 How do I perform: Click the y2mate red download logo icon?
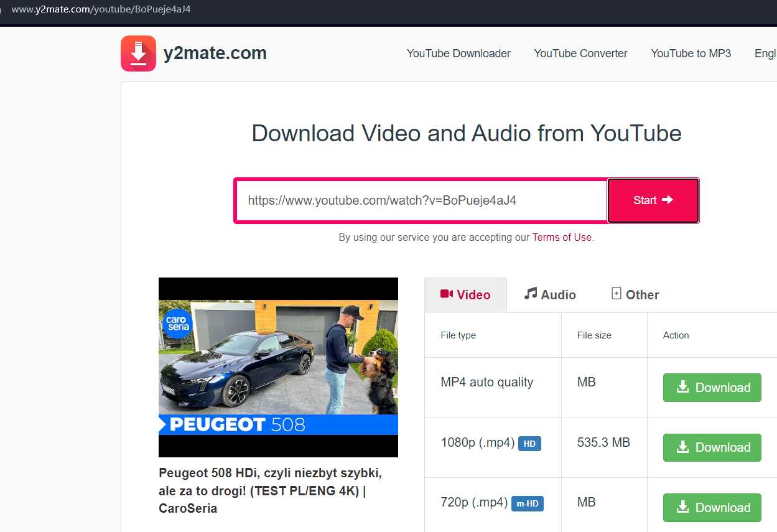coord(138,54)
